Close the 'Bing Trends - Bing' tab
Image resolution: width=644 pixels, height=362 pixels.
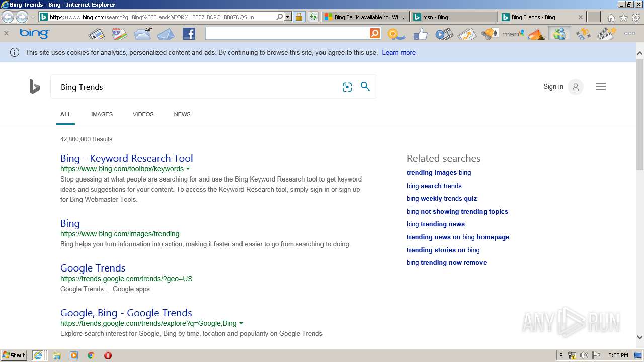click(x=580, y=17)
